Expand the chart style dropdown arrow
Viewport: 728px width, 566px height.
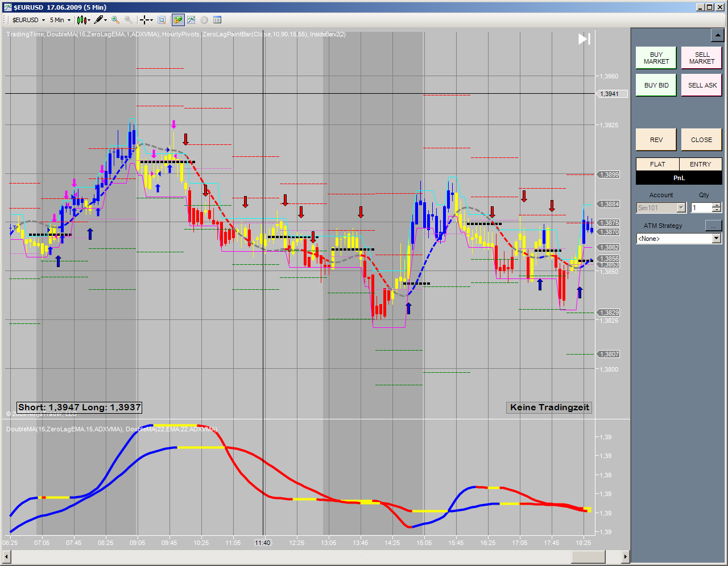[x=89, y=20]
